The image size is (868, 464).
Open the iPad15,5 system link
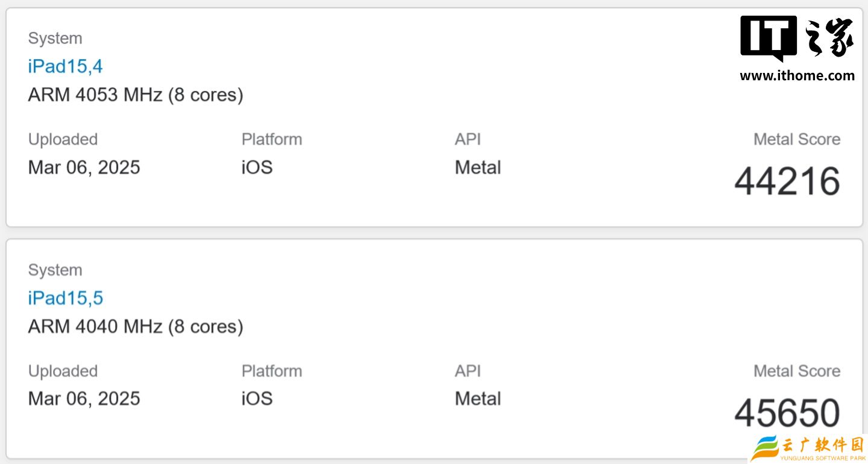[x=65, y=298]
